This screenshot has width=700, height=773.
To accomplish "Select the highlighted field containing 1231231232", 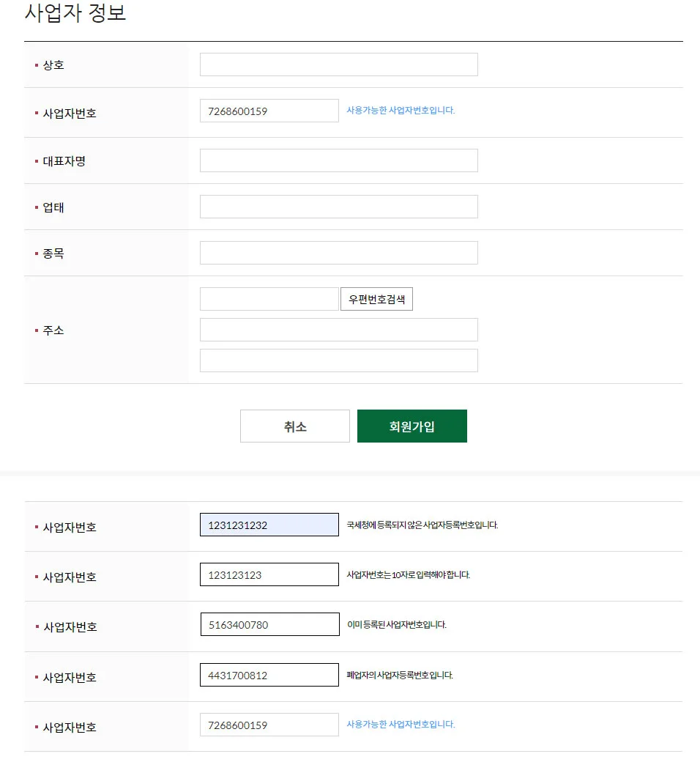I will pos(269,524).
